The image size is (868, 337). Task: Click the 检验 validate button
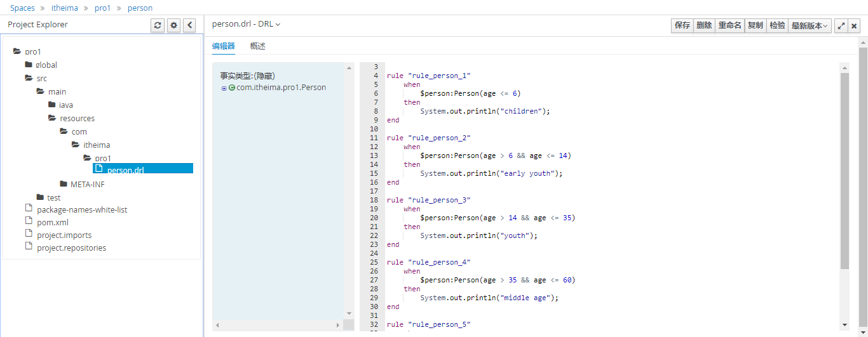[x=776, y=25]
